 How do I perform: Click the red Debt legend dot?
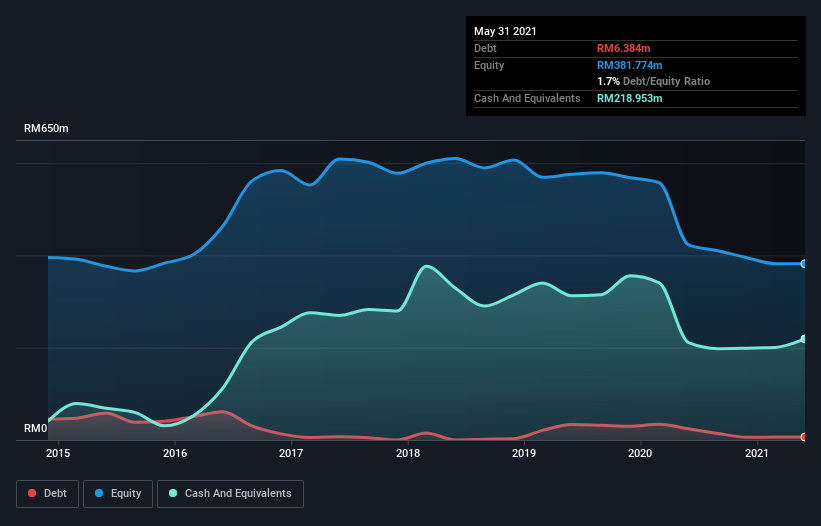32,493
